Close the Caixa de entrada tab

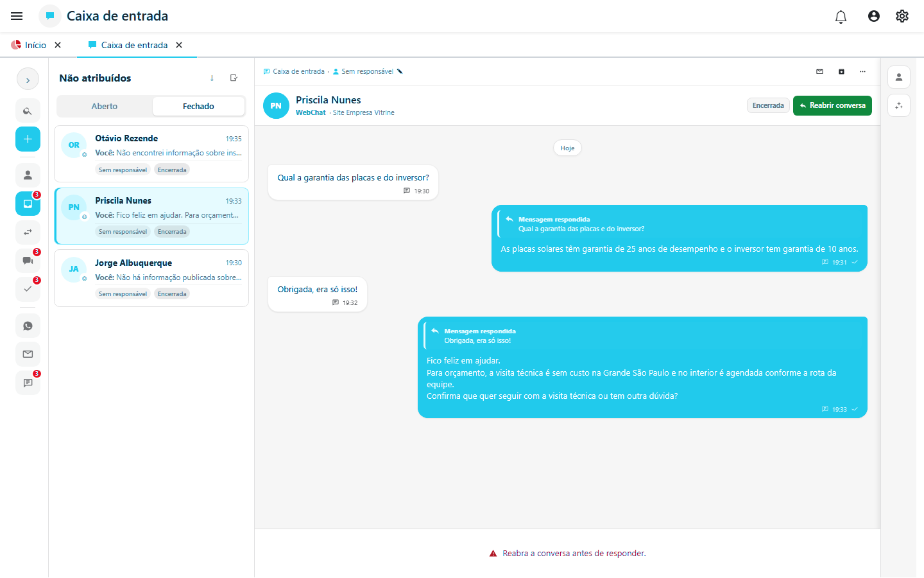click(x=179, y=45)
